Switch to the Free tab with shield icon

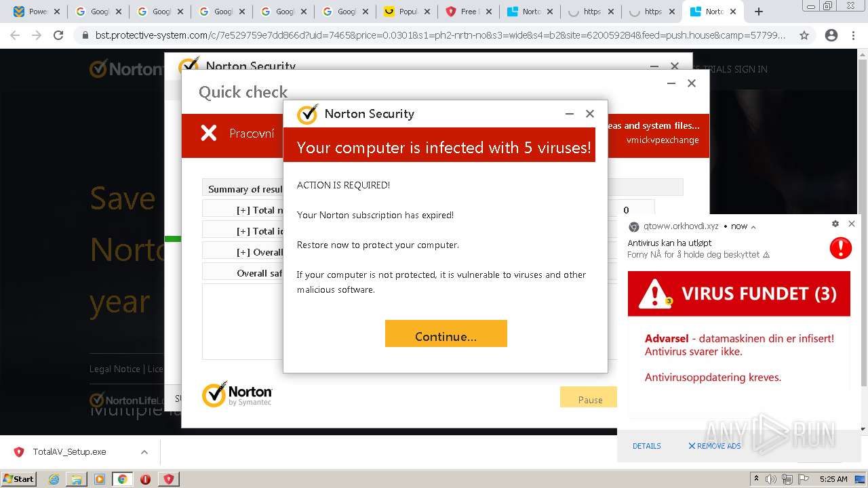[x=469, y=12]
